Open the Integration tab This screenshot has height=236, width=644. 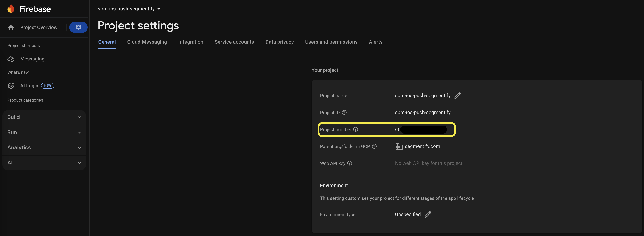[191, 42]
